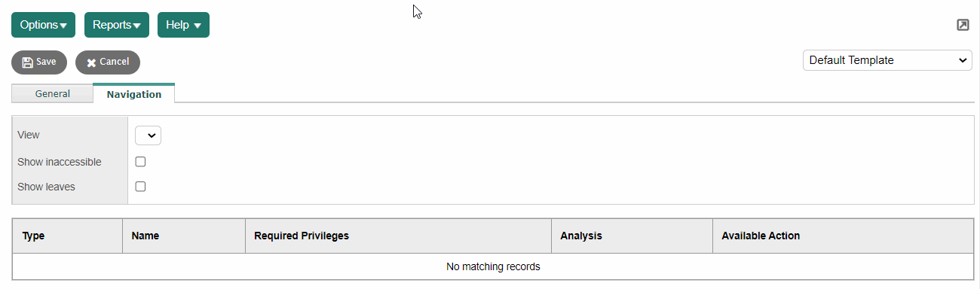This screenshot has height=289, width=980.
Task: Switch to the General tab
Action: click(53, 94)
